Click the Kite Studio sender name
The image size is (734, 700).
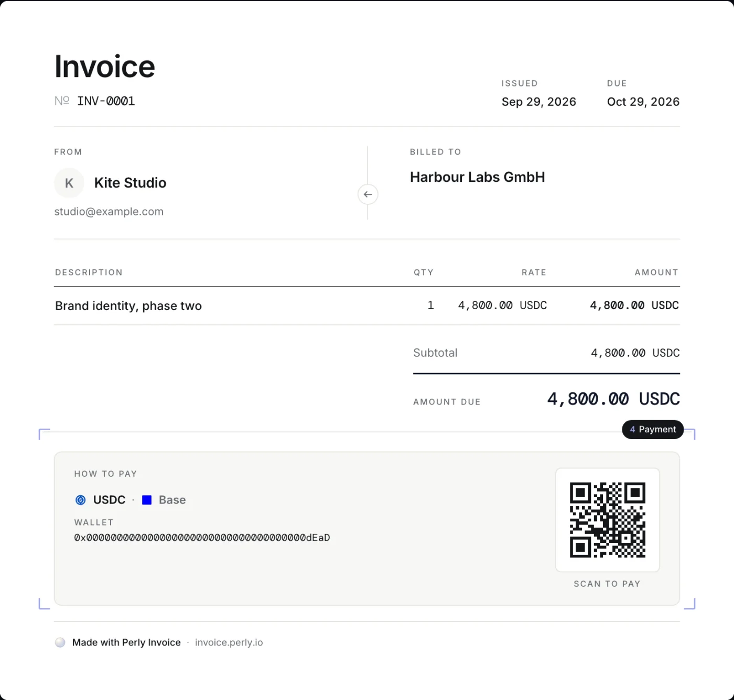(130, 183)
